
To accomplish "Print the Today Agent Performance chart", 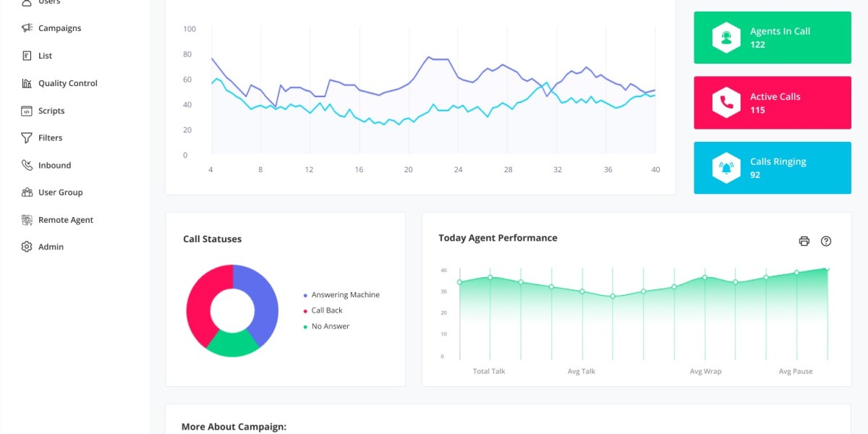I will [804, 242].
